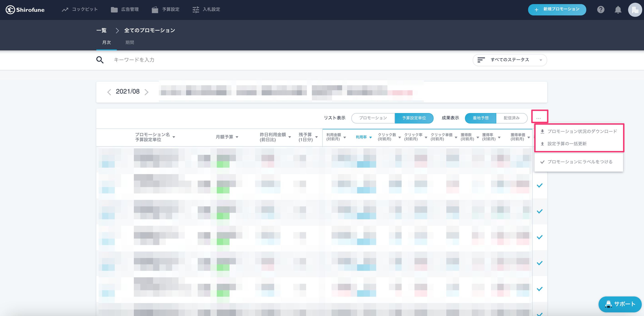The height and width of the screenshot is (316, 644).
Task: Click the 予算設定 wallet icon
Action: [x=155, y=10]
